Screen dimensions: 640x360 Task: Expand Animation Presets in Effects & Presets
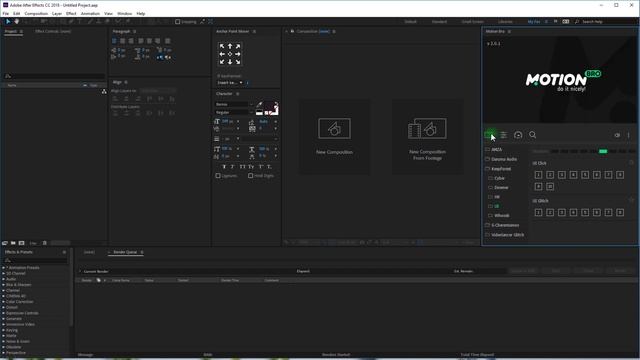click(x=4, y=268)
